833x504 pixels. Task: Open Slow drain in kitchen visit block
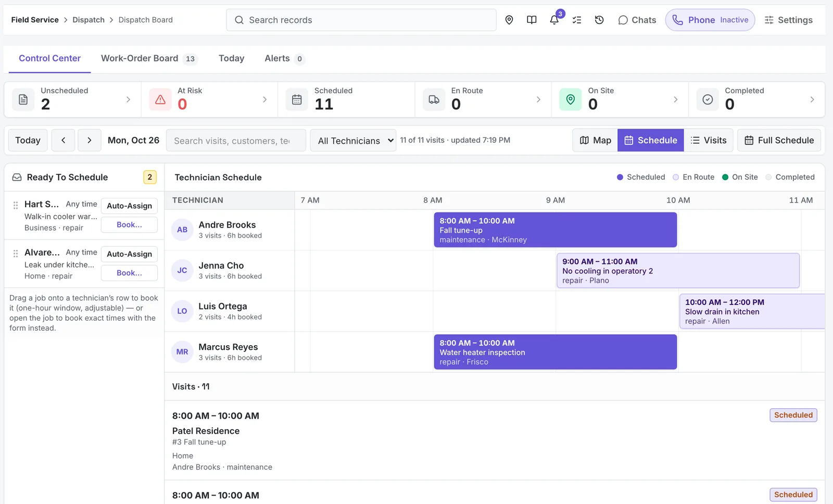(x=752, y=311)
